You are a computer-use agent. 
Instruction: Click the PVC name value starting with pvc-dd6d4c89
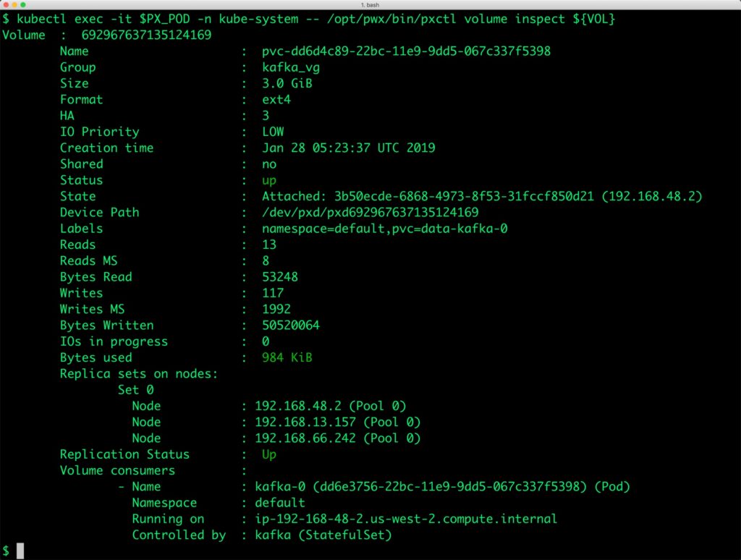410,51
